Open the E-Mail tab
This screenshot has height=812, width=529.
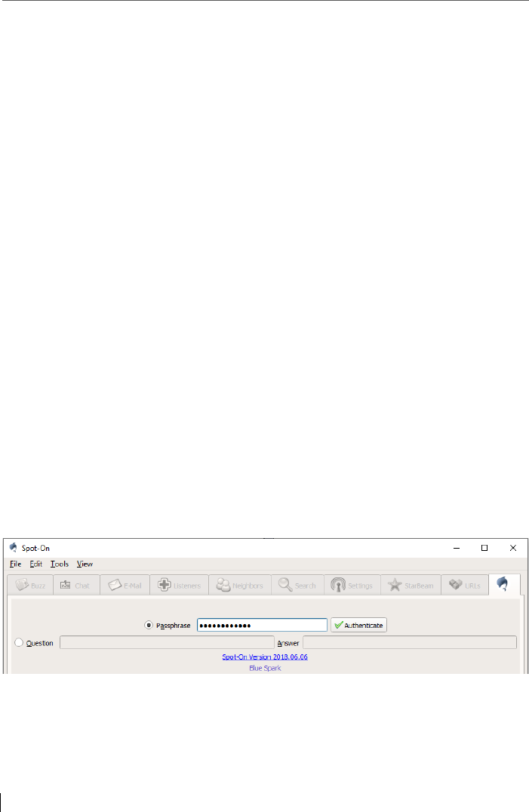[x=125, y=585]
